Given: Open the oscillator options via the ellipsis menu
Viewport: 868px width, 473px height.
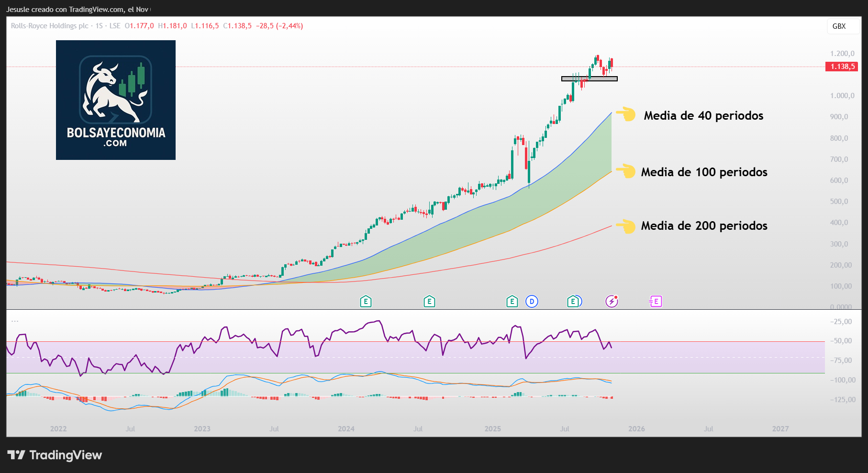Looking at the screenshot, I should tap(14, 322).
